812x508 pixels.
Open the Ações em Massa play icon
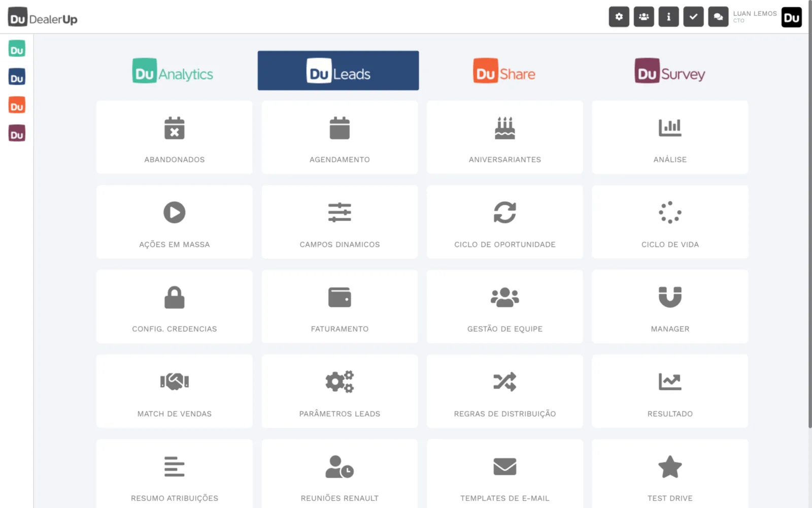pyautogui.click(x=175, y=212)
